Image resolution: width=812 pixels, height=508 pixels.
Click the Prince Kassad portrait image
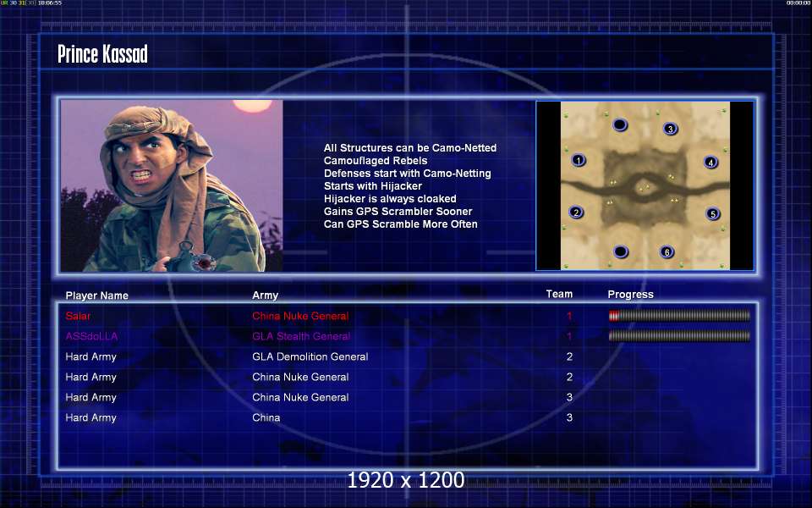coord(172,185)
